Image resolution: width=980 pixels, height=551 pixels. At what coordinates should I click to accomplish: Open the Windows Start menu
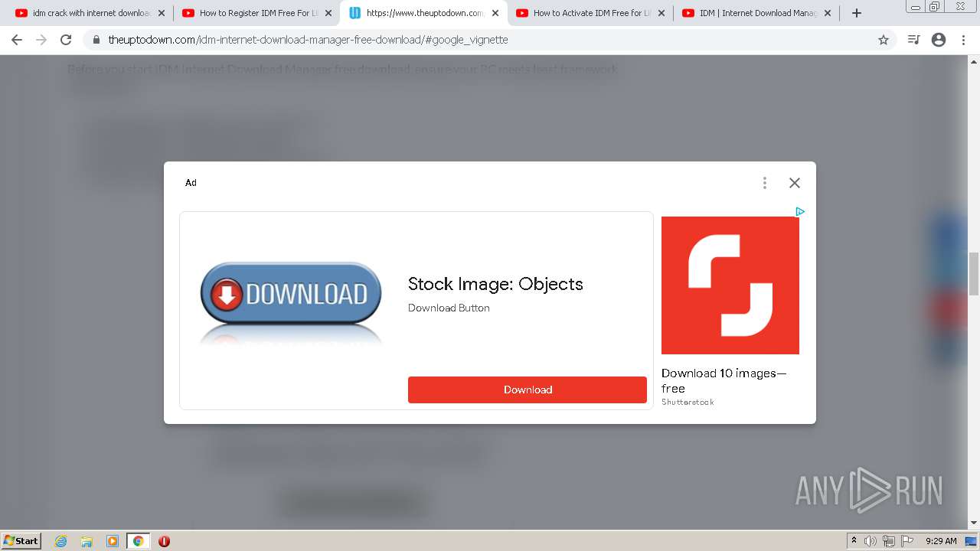pos(21,541)
